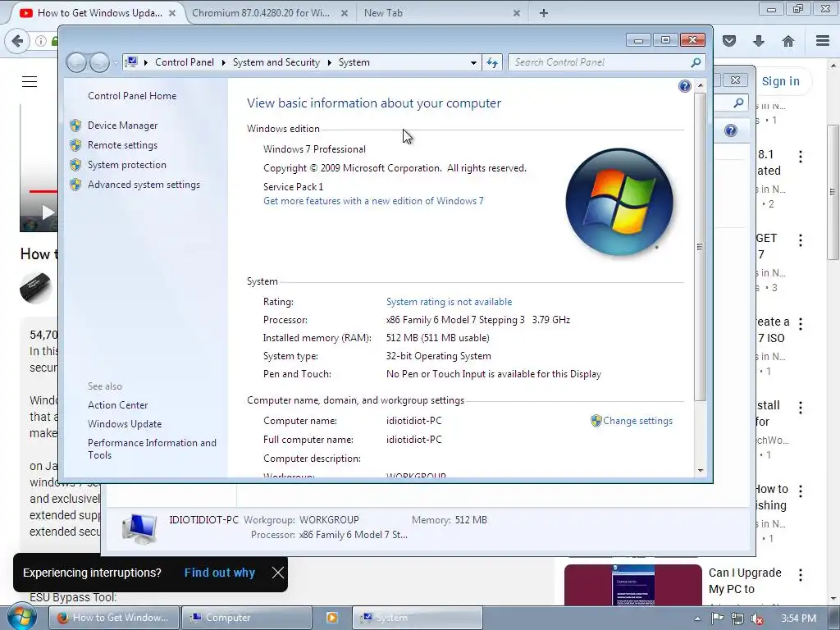Switch to the YouTube Windows Update tab
The image size is (840, 630).
pyautogui.click(x=99, y=13)
